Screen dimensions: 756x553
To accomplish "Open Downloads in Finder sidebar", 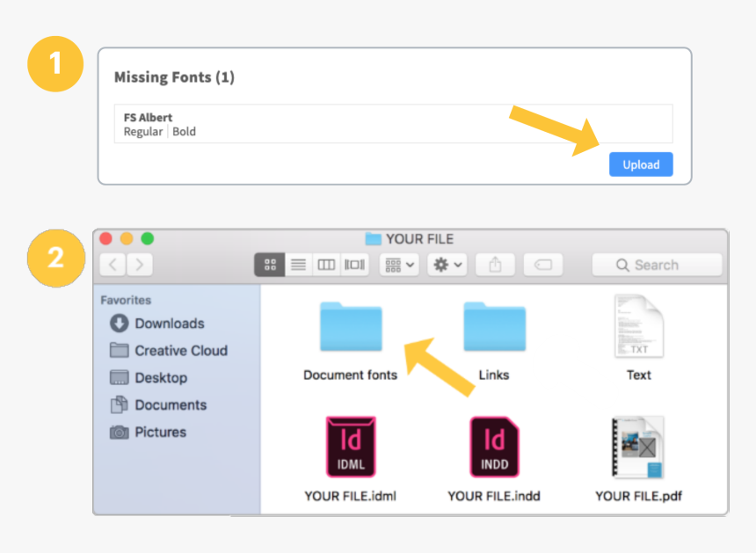I will pos(157,323).
